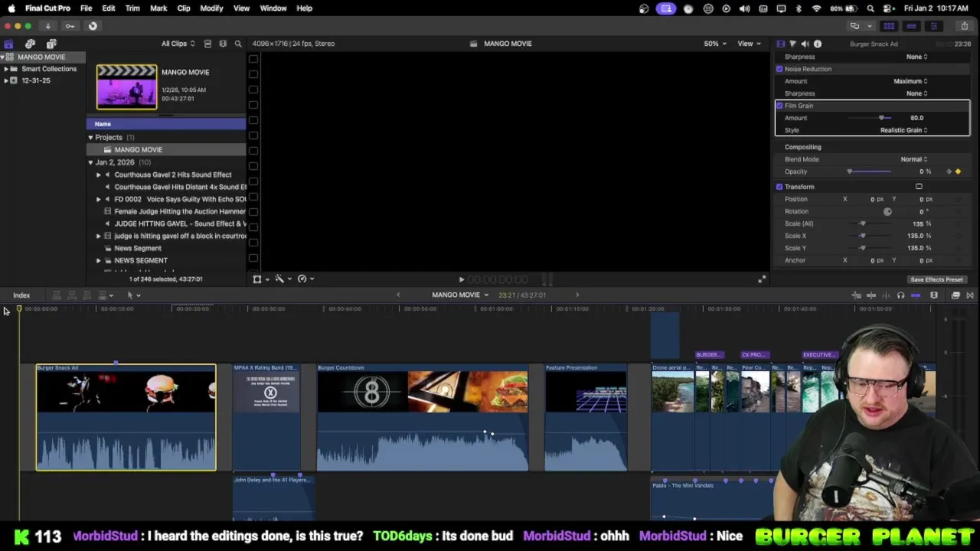Open the retime speedometer menu

click(305, 279)
